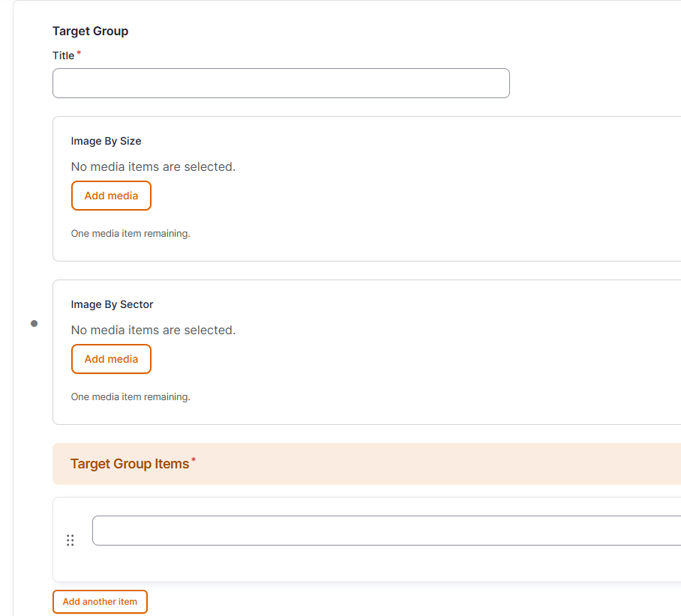Click the gray dot beside Image By Sector
Screen dimensions: 681x616
[34, 324]
